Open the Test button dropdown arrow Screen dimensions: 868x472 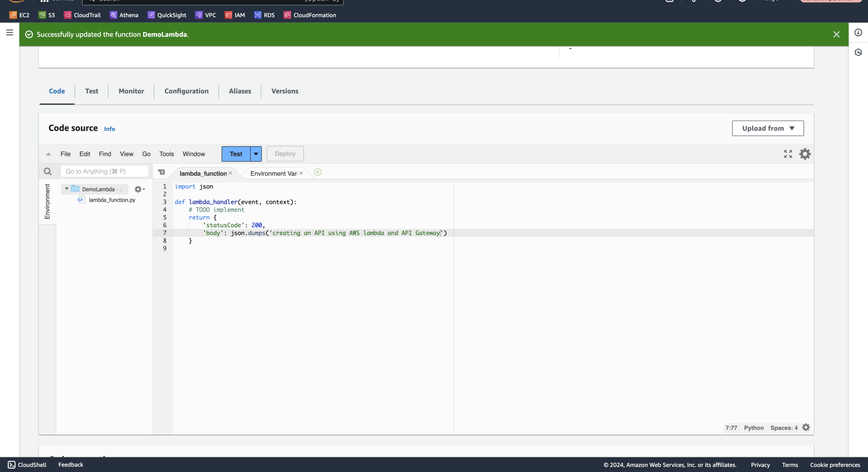pos(256,154)
